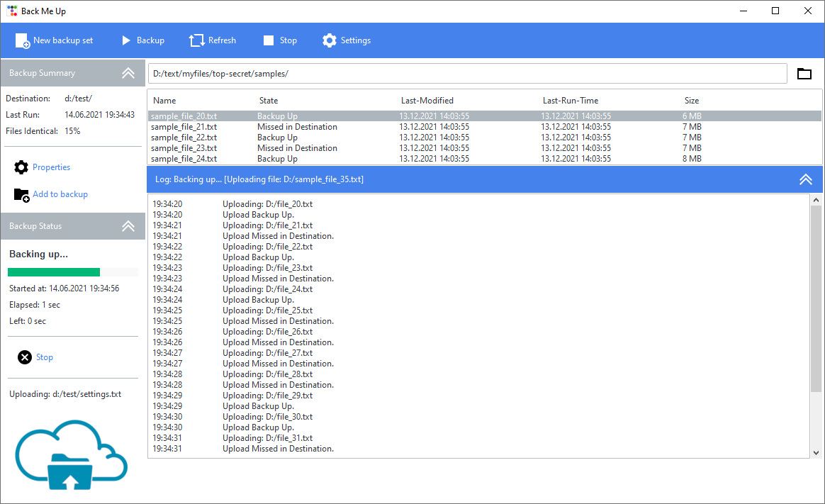Collapse the log panel with its chevron
The image size is (825, 504).
coord(806,179)
